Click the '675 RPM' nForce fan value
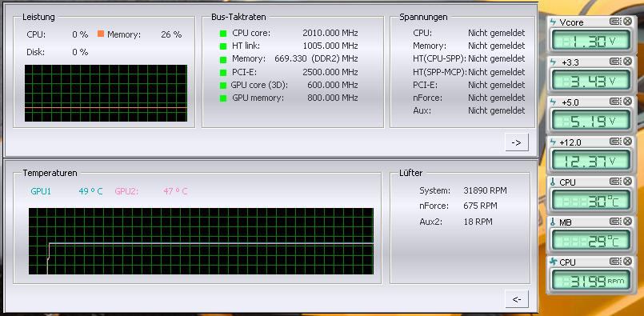The height and width of the screenshot is (316, 644). tap(480, 206)
